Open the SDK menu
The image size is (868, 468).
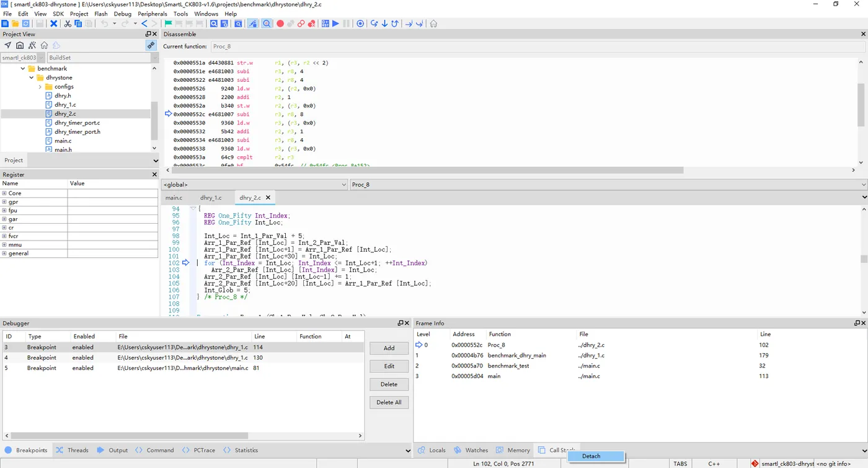coord(58,14)
